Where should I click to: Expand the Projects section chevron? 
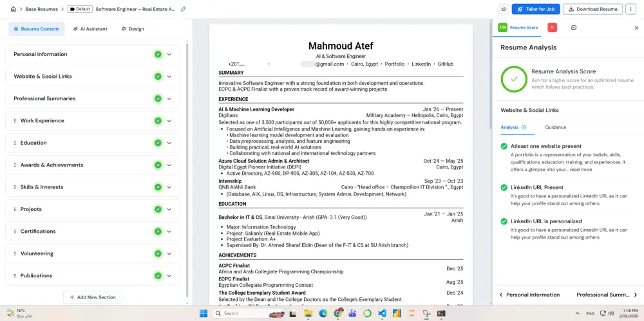(x=169, y=209)
